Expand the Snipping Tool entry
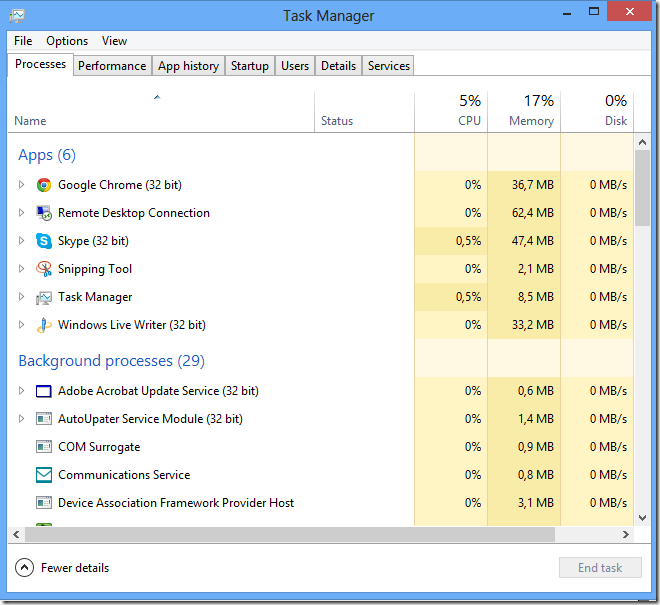 pyautogui.click(x=21, y=268)
